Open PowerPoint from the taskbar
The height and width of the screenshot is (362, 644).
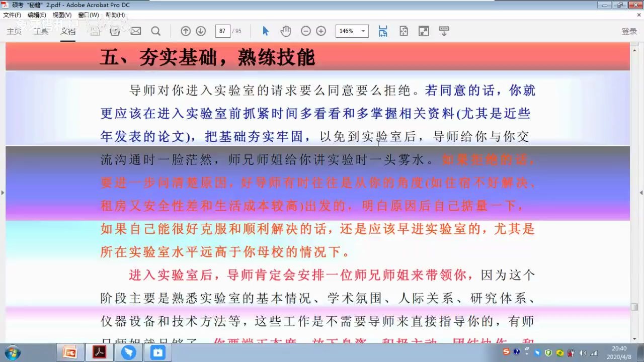point(70,352)
